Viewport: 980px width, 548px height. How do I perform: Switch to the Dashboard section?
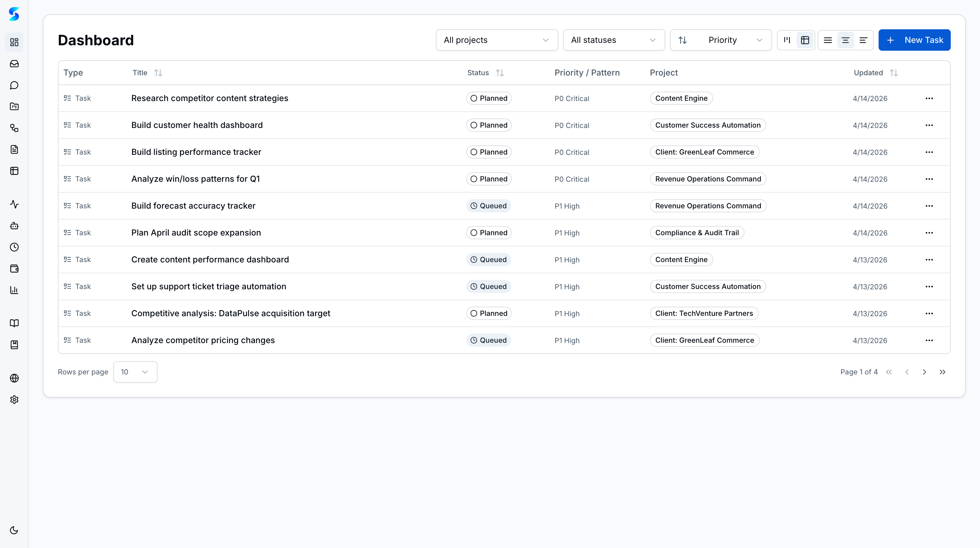click(x=14, y=42)
